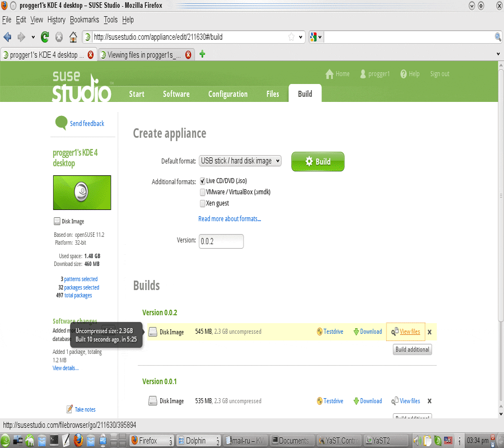Open the Bookmarks menu
Screen dimensions: 504x448
84,20
